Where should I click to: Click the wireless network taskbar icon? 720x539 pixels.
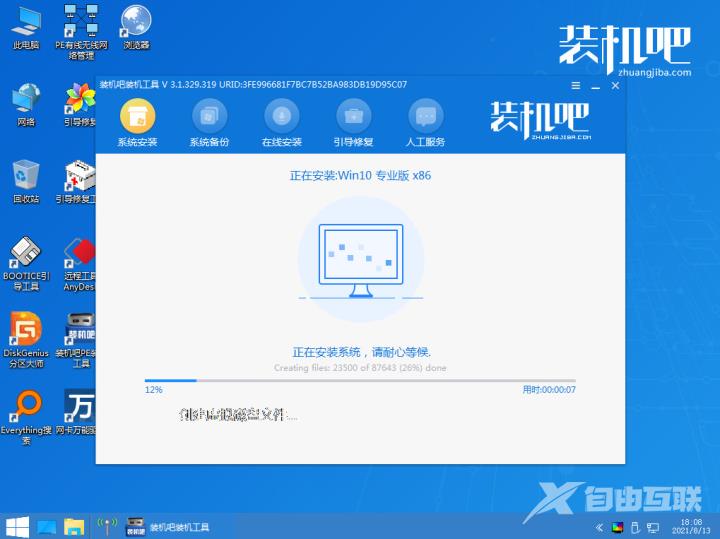click(x=107, y=526)
